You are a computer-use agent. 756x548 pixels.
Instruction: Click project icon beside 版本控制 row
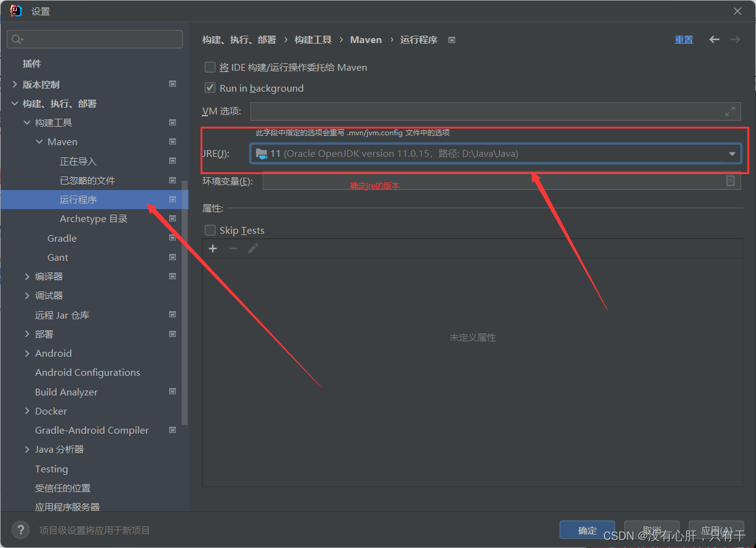(173, 84)
